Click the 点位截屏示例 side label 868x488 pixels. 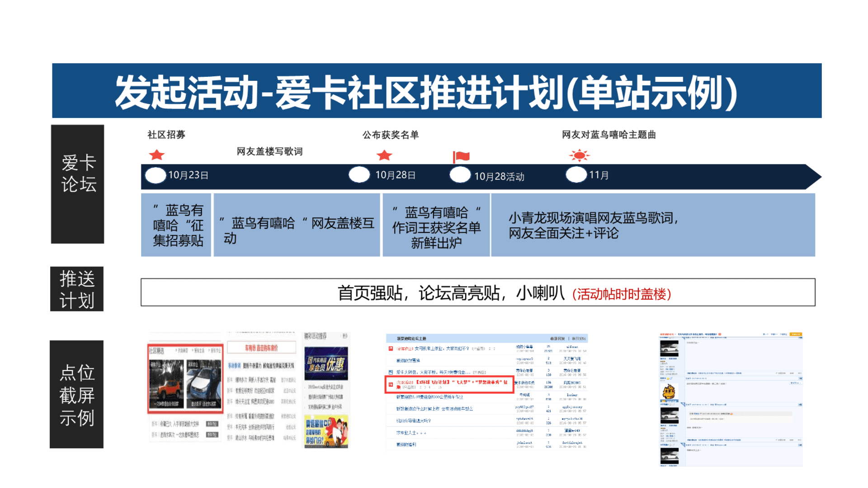77,394
